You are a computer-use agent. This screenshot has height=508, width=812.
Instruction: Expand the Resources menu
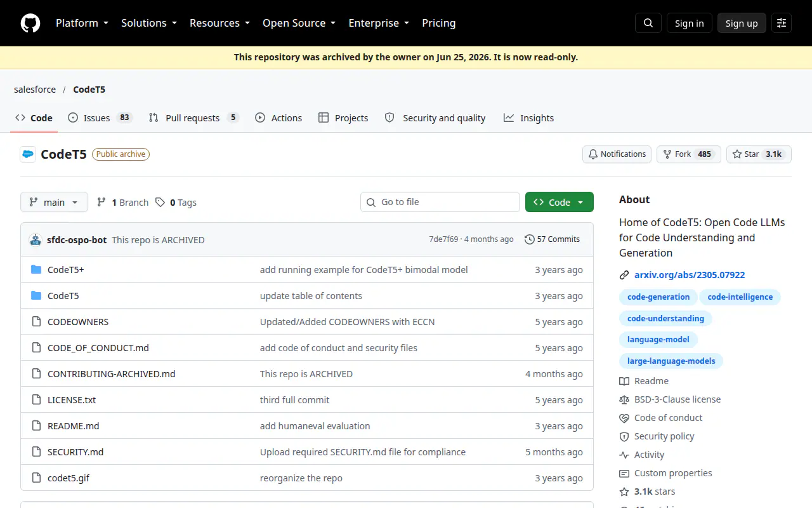click(x=220, y=23)
